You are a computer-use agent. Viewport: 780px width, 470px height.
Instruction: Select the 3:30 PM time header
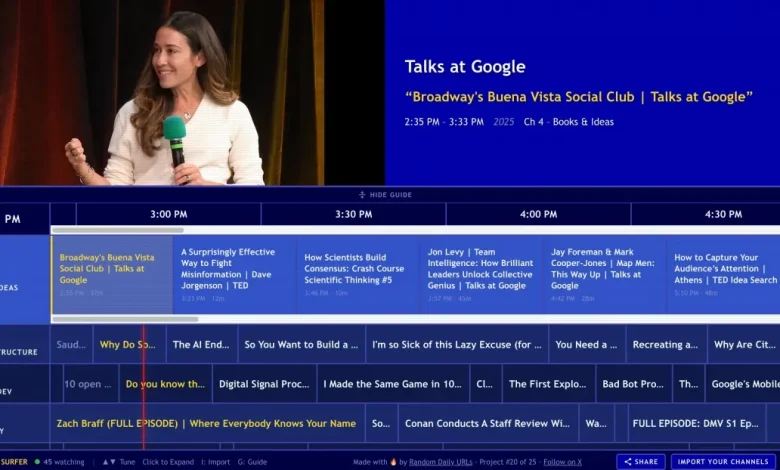tap(353, 214)
